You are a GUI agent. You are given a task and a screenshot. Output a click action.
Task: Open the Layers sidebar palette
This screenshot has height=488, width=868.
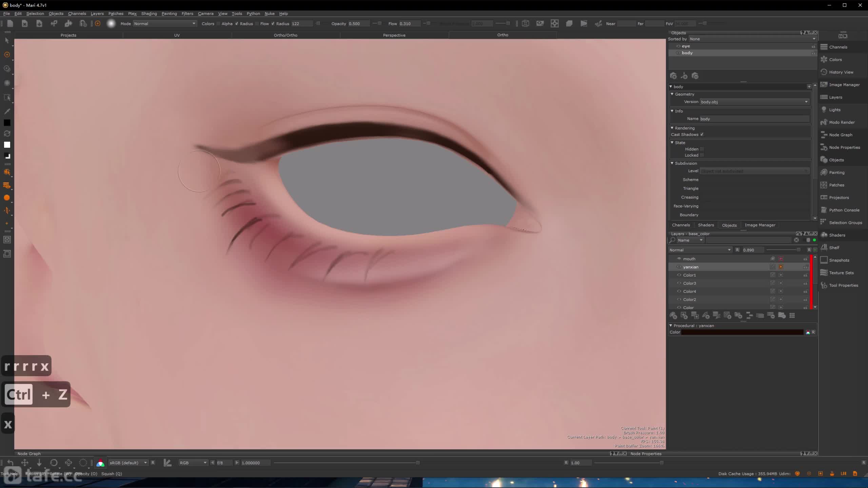[835, 97]
